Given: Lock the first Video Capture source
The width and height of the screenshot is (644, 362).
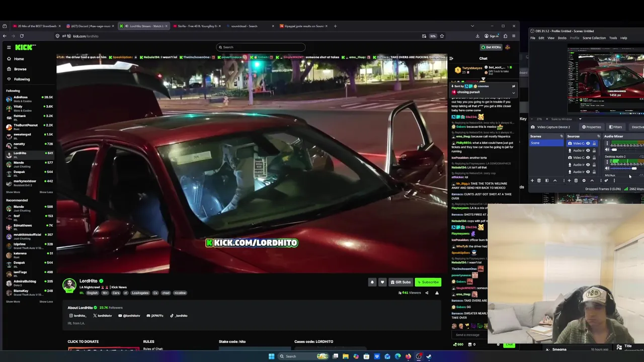Looking at the screenshot, I should (x=594, y=143).
